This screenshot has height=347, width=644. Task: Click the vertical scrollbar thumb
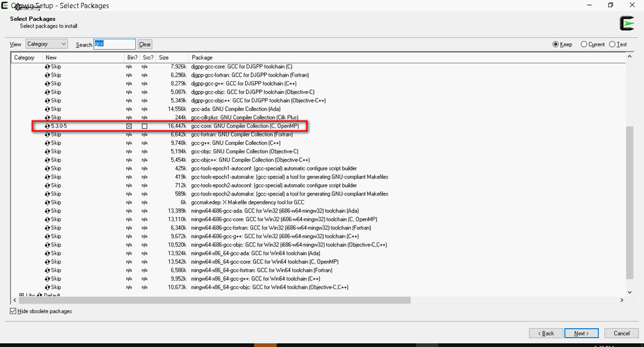click(630, 202)
